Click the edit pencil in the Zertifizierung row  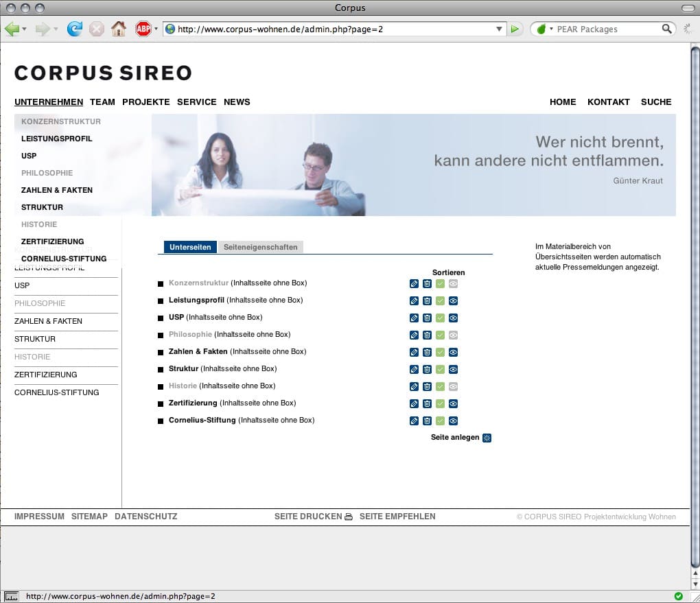(414, 404)
